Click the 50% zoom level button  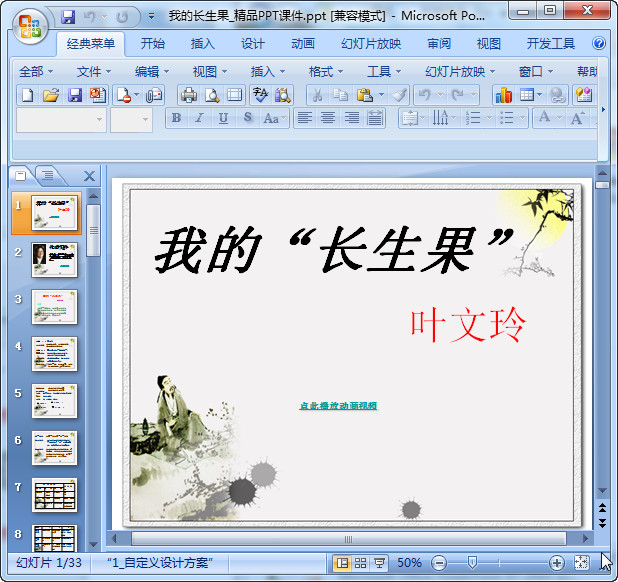tap(409, 563)
